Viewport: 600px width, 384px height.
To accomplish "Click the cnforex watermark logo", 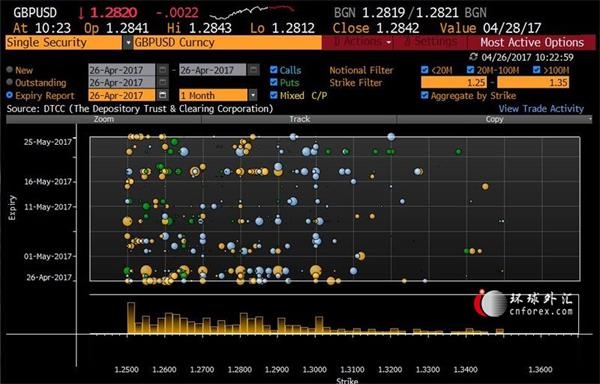I will click(x=524, y=303).
